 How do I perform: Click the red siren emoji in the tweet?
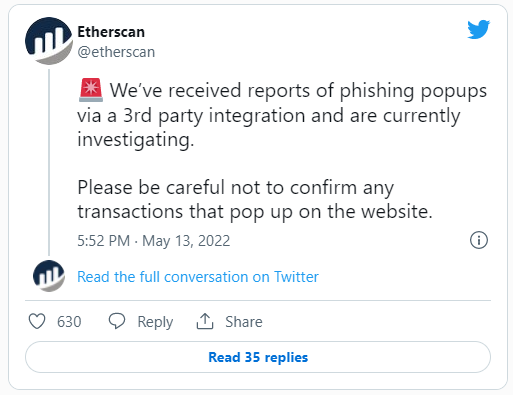91,90
